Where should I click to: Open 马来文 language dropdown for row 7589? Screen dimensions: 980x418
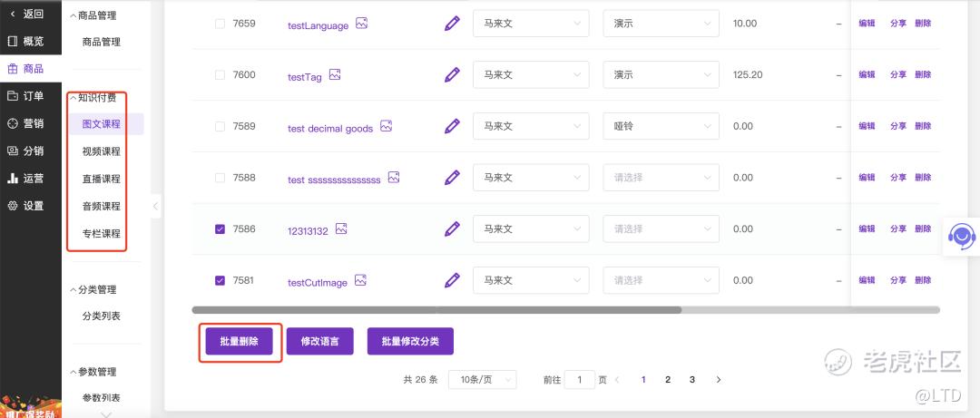pos(531,126)
